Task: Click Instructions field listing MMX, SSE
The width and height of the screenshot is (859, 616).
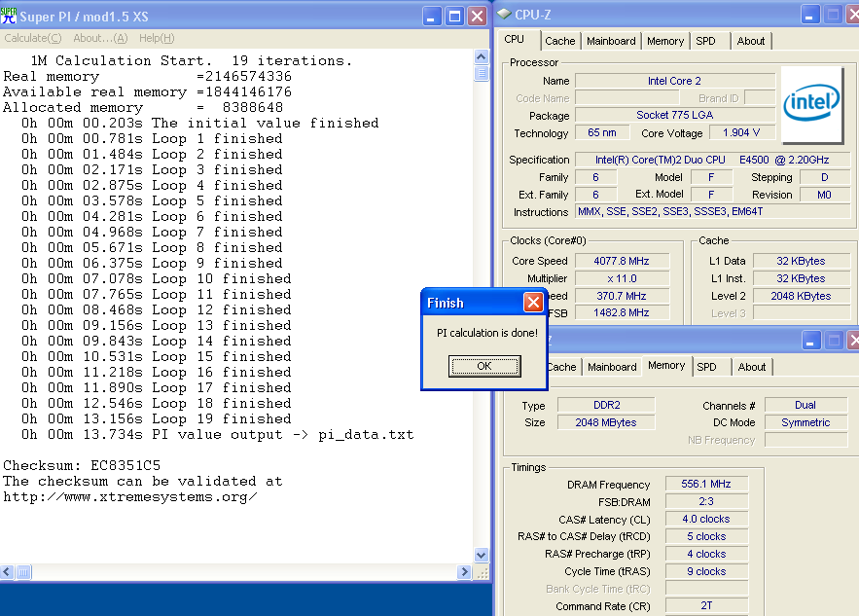Action: point(712,211)
